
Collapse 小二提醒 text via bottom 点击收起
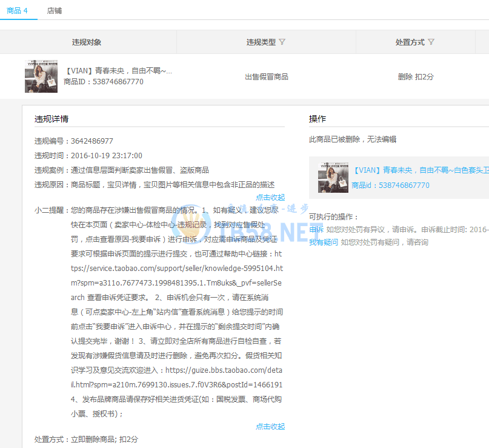coord(270,426)
